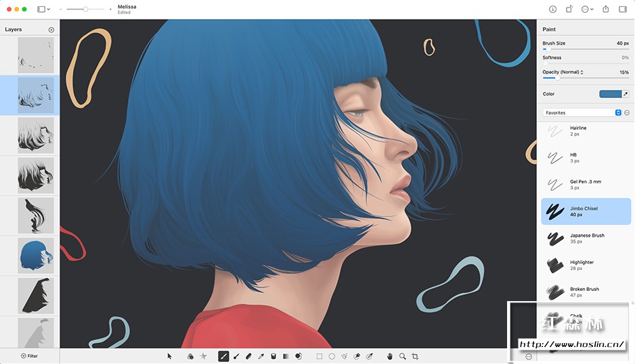Open the image info icon

pyautogui.click(x=552, y=9)
